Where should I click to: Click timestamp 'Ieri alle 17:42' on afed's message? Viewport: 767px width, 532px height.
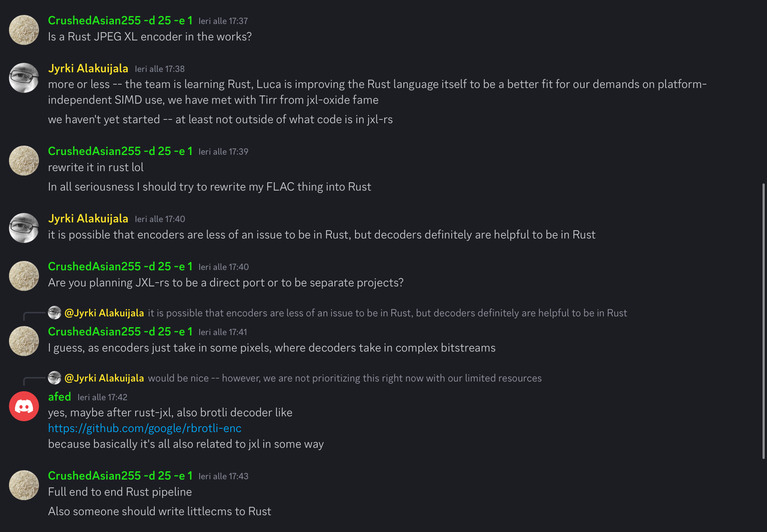point(102,397)
